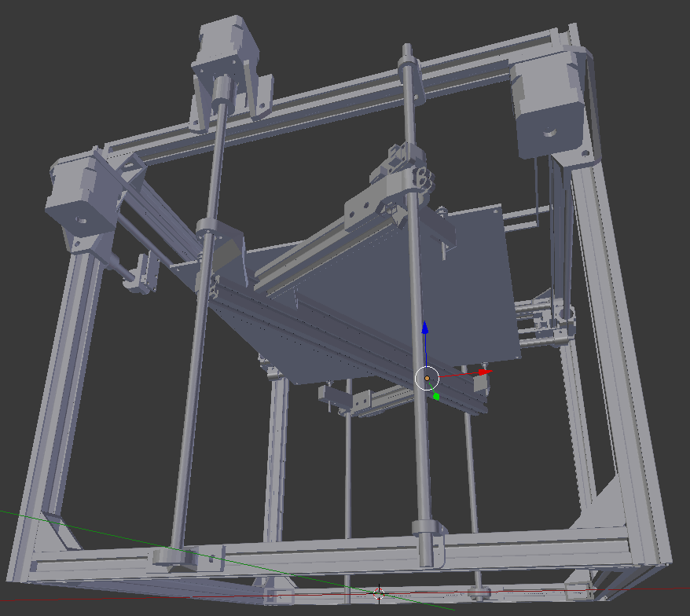The height and width of the screenshot is (616, 690).
Task: Click the 3D cursor on the red axis line
Action: click(x=379, y=593)
